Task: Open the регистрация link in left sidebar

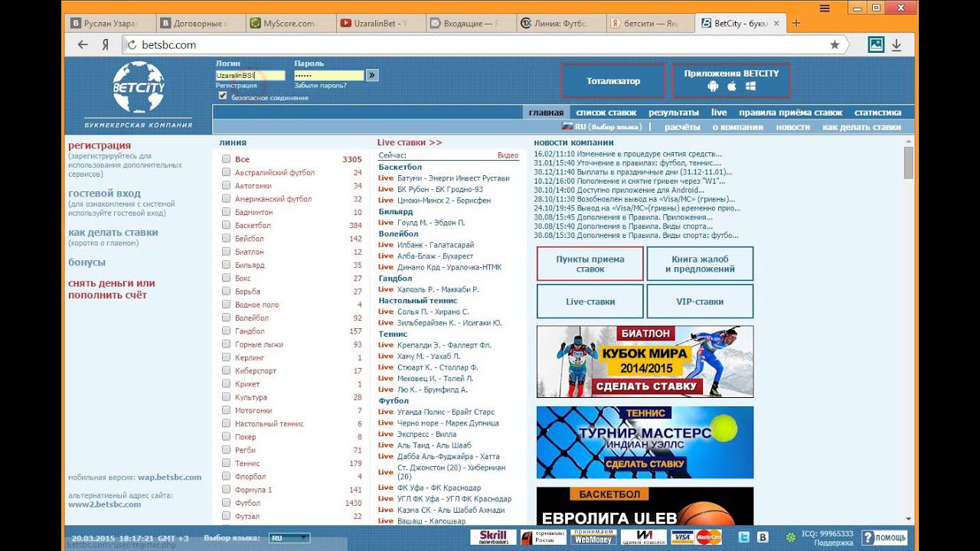Action: 100,145
